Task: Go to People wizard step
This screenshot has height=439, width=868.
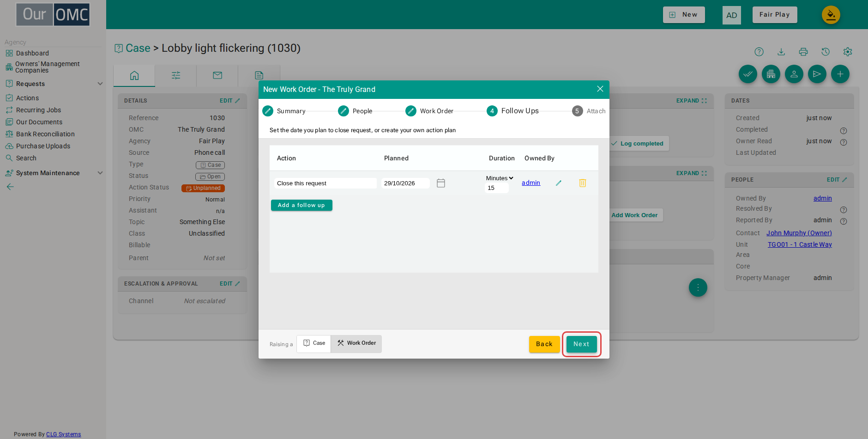Action: [x=355, y=111]
